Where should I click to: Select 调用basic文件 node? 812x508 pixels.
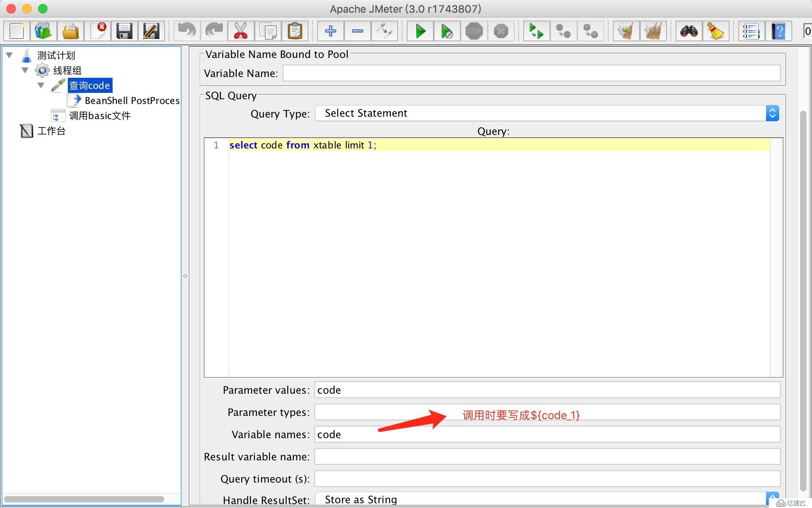pyautogui.click(x=100, y=115)
